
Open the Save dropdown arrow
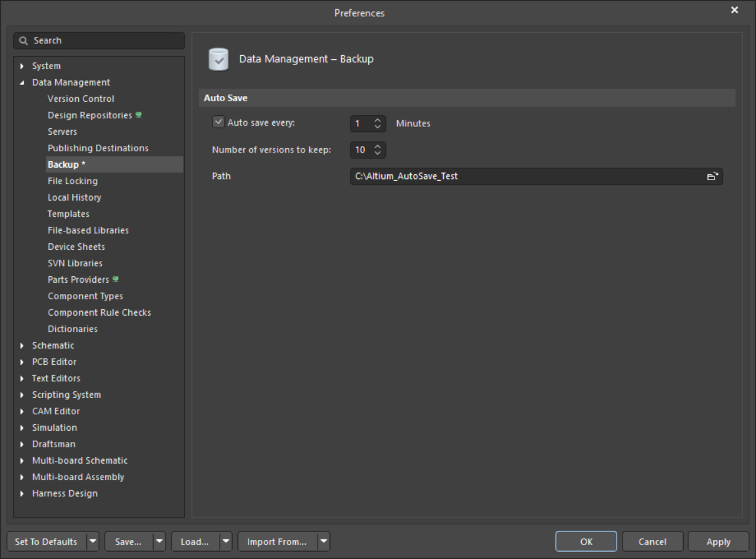point(159,542)
